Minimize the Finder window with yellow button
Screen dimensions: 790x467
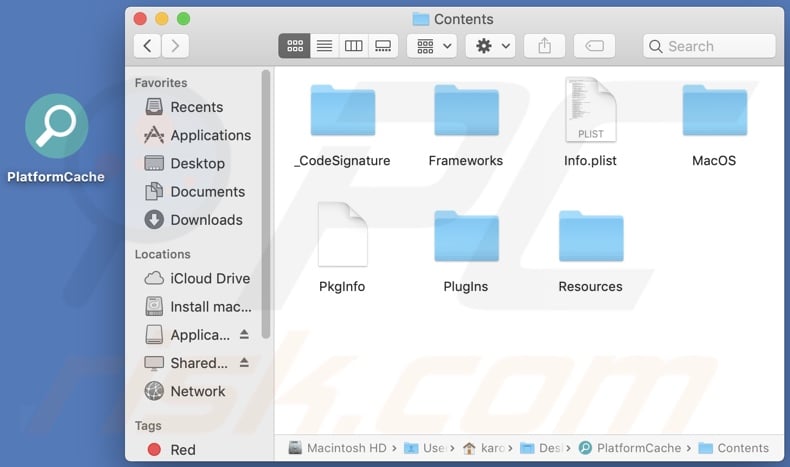tap(162, 19)
